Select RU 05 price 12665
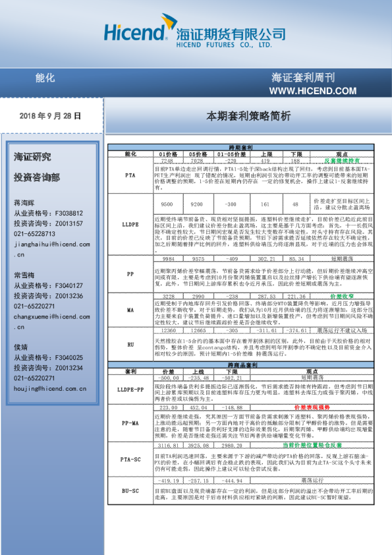The image size is (392, 555). (198, 330)
